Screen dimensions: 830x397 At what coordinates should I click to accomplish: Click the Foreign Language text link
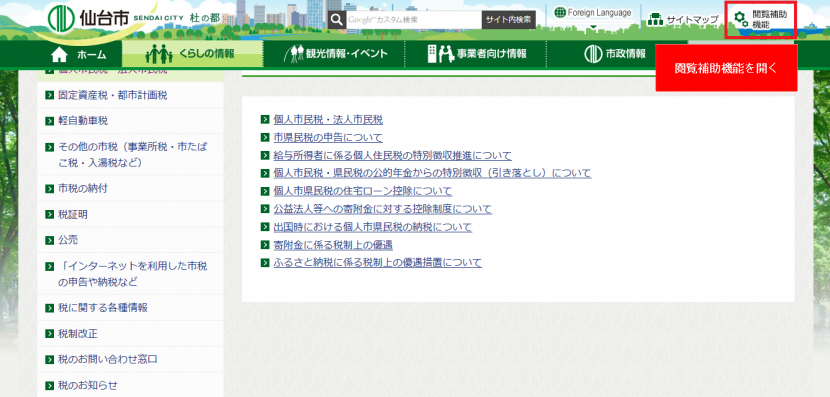(x=599, y=13)
